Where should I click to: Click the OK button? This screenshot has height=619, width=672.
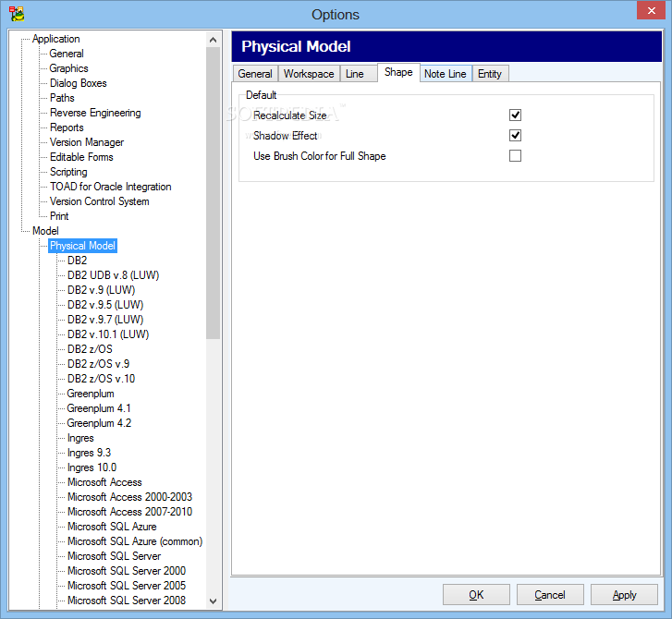click(x=476, y=595)
